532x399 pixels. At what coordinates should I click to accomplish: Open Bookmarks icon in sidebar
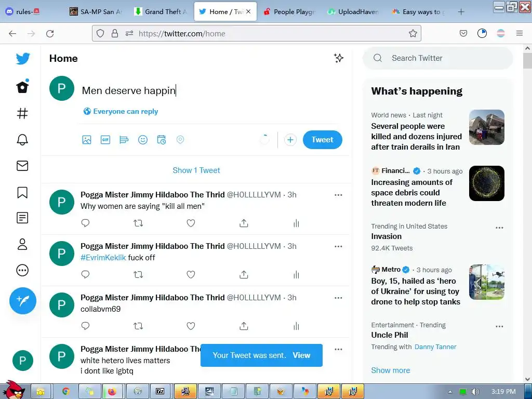[22, 192]
